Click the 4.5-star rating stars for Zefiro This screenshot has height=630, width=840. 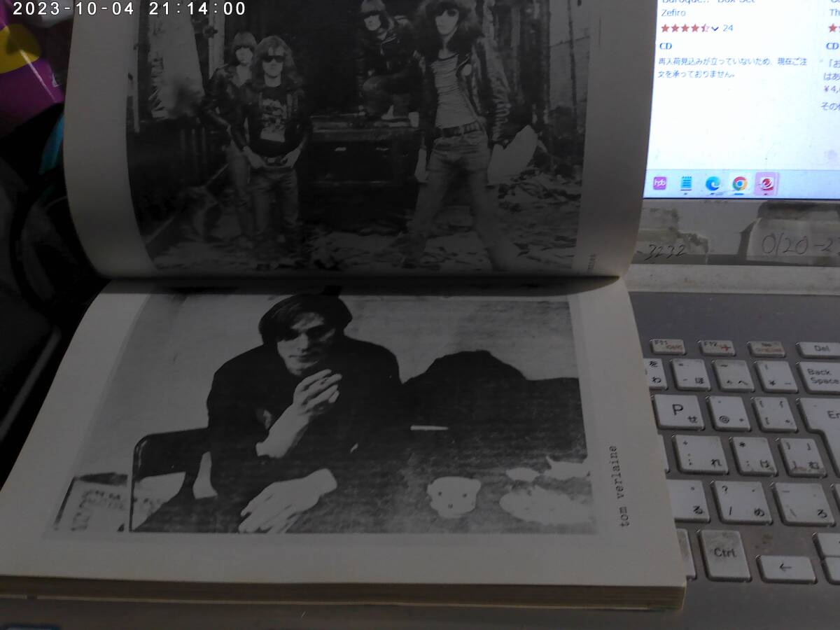click(685, 28)
